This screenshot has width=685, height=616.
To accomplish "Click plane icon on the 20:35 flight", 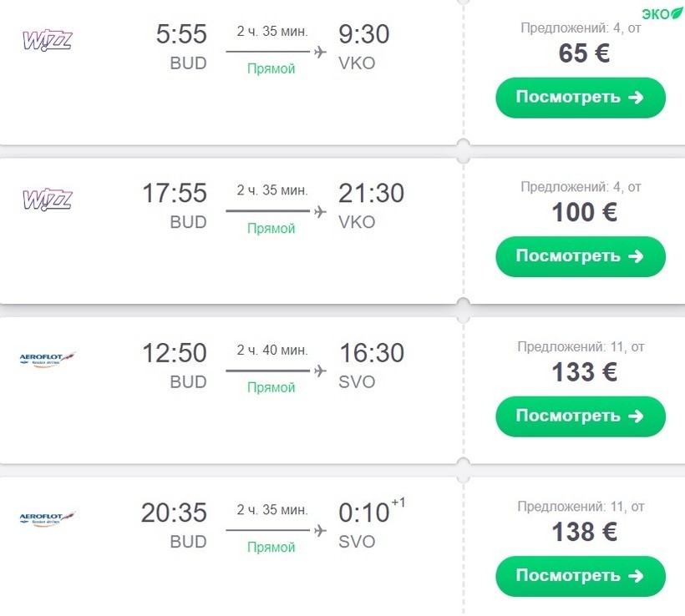I will [319, 530].
